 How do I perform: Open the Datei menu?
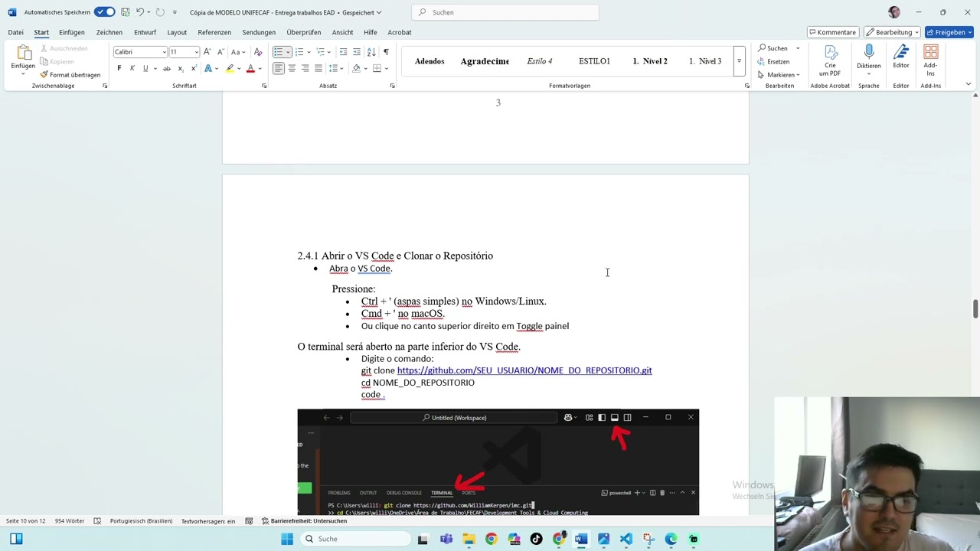pos(15,32)
